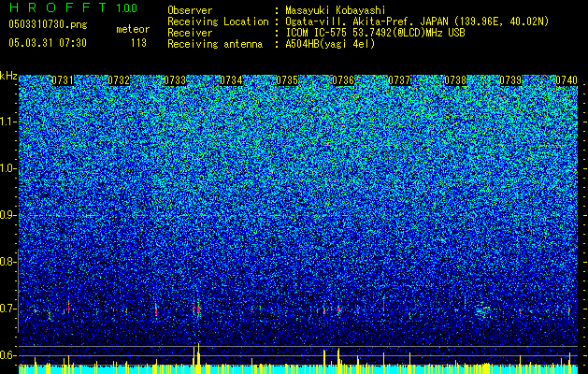Click the 1.1 kHz axis label

8,122
